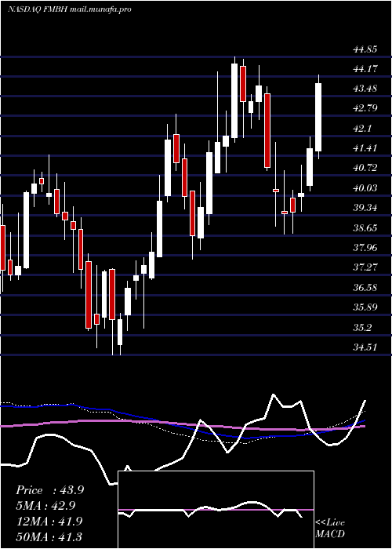
Task: Click the highest white candlestick near 44.85
Action: (x=234, y=101)
